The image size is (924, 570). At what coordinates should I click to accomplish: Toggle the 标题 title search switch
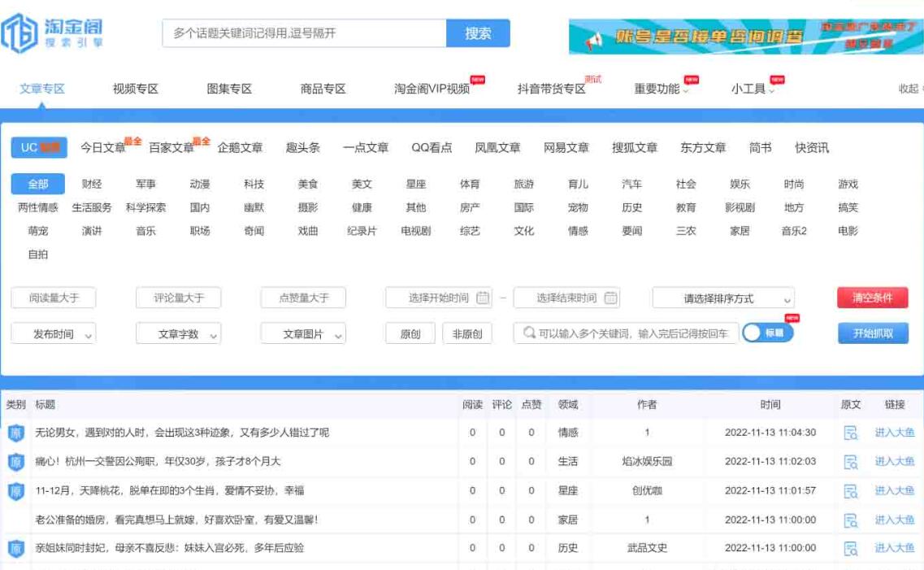(766, 333)
